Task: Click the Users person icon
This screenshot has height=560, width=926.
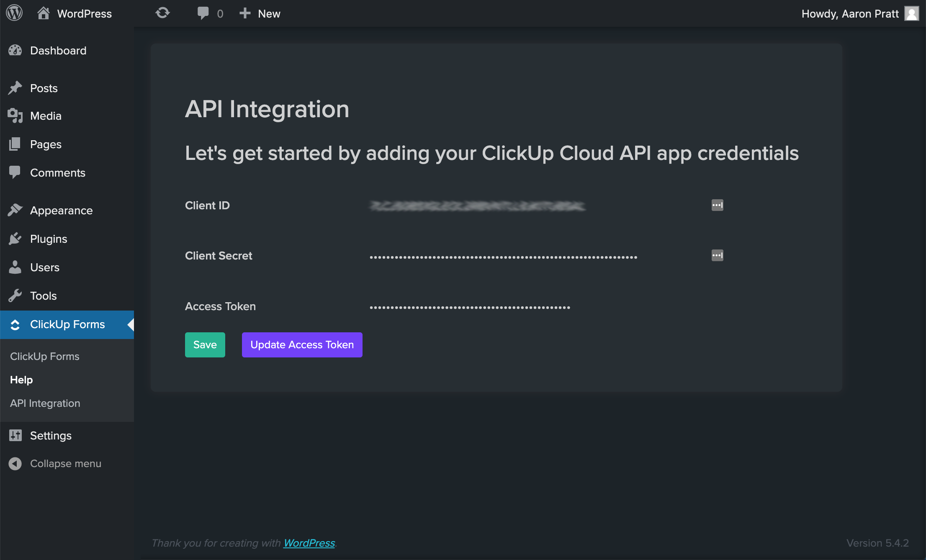Action: [x=15, y=267]
